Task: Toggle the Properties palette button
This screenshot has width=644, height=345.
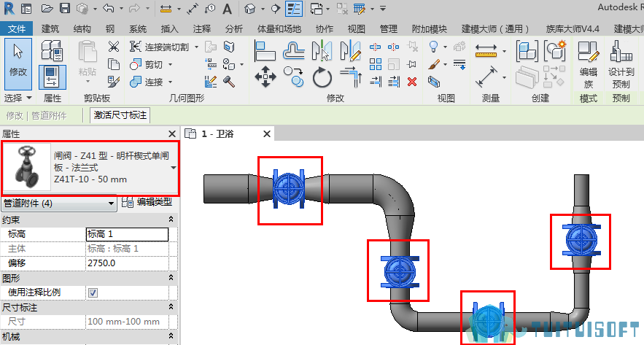Action: (53, 77)
